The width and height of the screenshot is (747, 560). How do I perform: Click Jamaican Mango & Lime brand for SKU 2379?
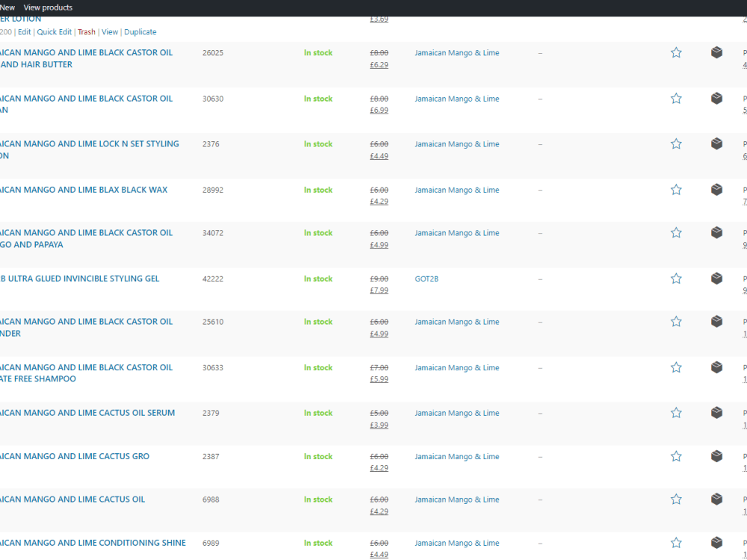457,414
